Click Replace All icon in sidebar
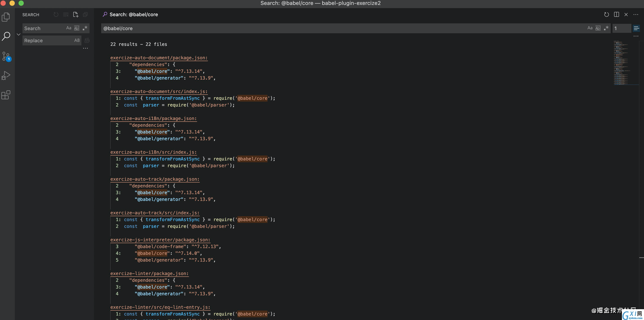The height and width of the screenshot is (320, 644). (x=87, y=40)
